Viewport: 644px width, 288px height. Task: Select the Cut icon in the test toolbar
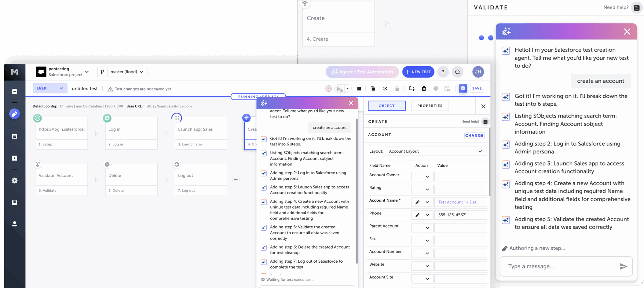[x=385, y=88]
